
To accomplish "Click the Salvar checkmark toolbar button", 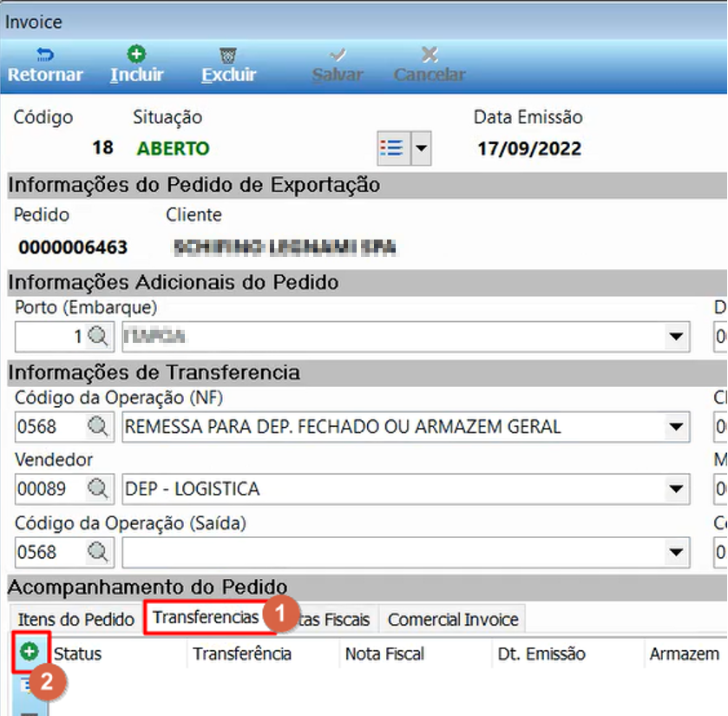I will 338,65.
